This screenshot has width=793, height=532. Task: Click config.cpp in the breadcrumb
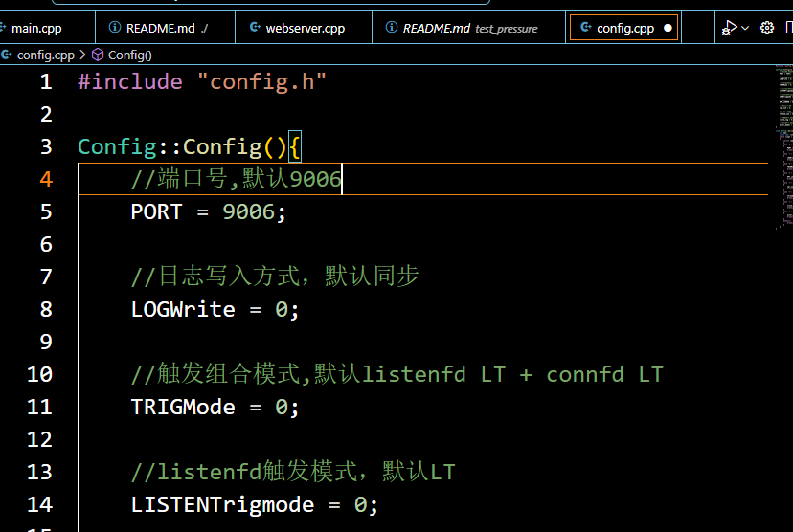point(46,55)
